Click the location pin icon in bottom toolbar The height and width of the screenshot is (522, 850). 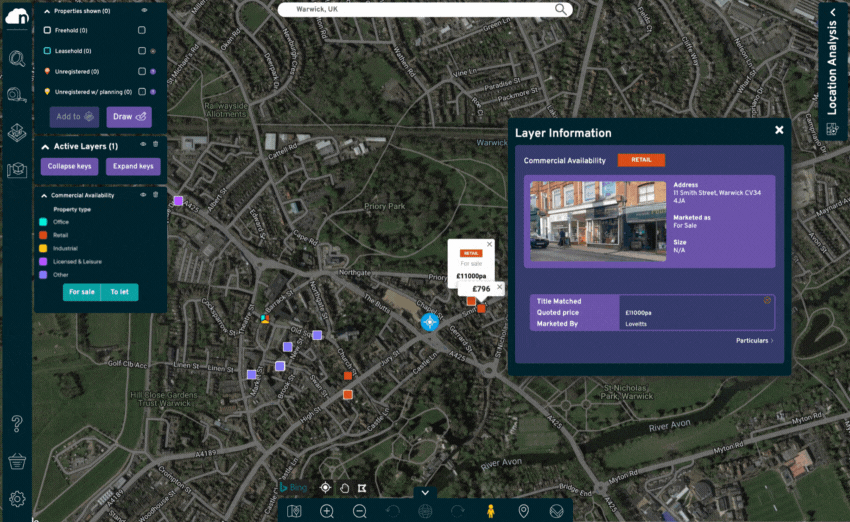coord(524,511)
